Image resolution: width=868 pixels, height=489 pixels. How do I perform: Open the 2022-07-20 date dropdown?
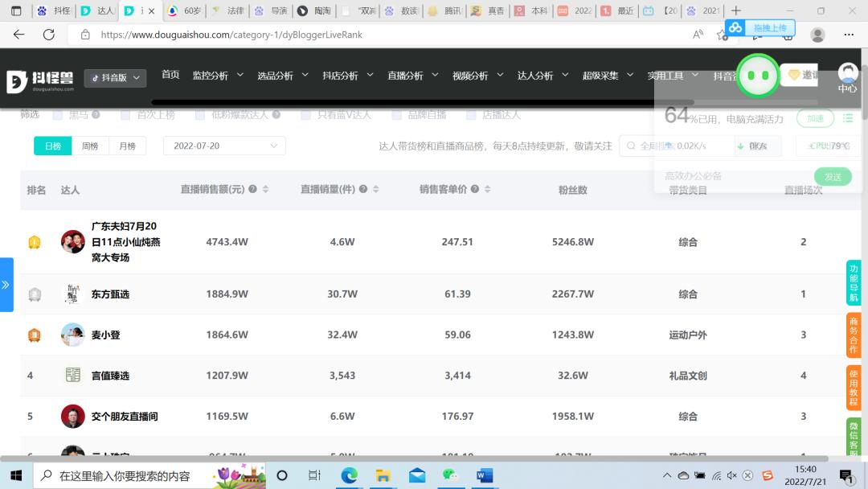(224, 146)
